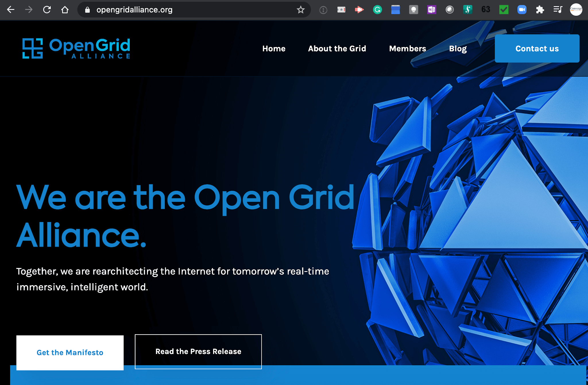Bookmark the page with the star icon

pos(300,10)
